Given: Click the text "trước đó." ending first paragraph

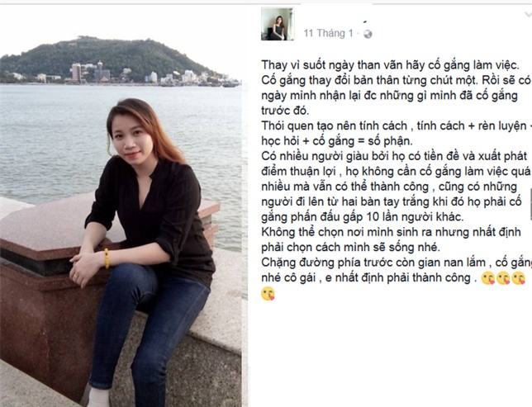Looking at the screenshot, I should [285, 111].
